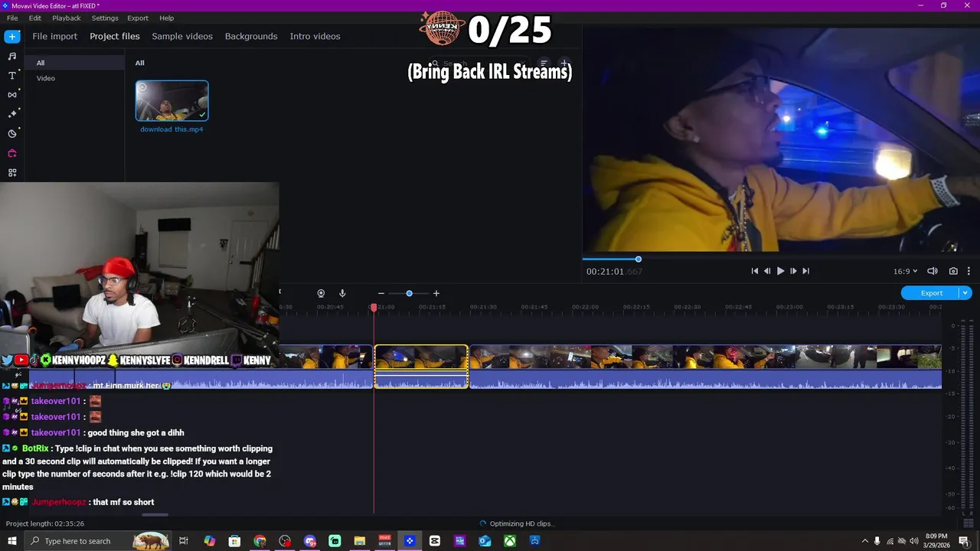
Task: Open the More tools grid icon
Action: pyautogui.click(x=12, y=173)
